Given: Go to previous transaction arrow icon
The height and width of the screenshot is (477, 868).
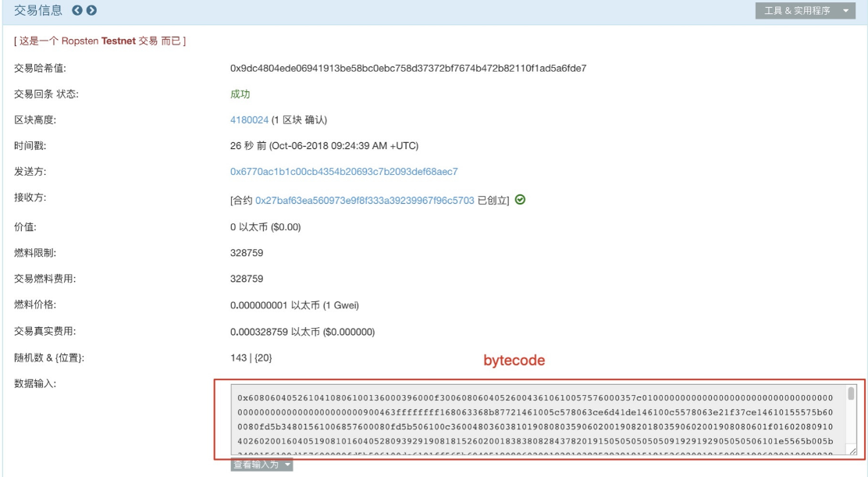Looking at the screenshot, I should [x=77, y=10].
